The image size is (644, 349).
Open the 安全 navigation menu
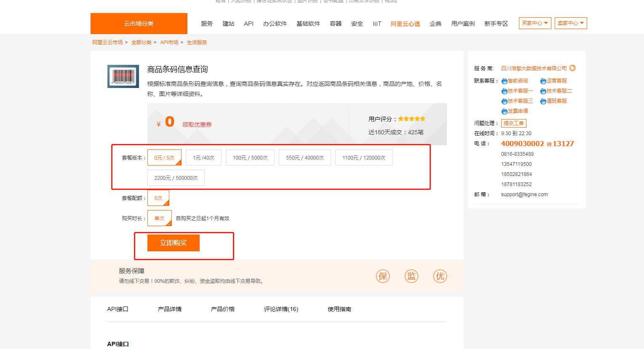(357, 24)
